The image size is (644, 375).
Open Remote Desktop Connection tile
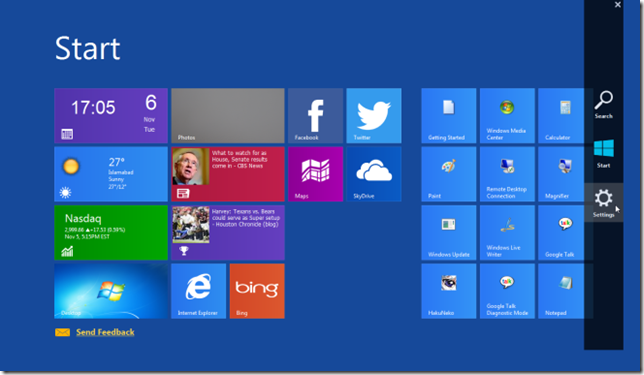coord(507,174)
